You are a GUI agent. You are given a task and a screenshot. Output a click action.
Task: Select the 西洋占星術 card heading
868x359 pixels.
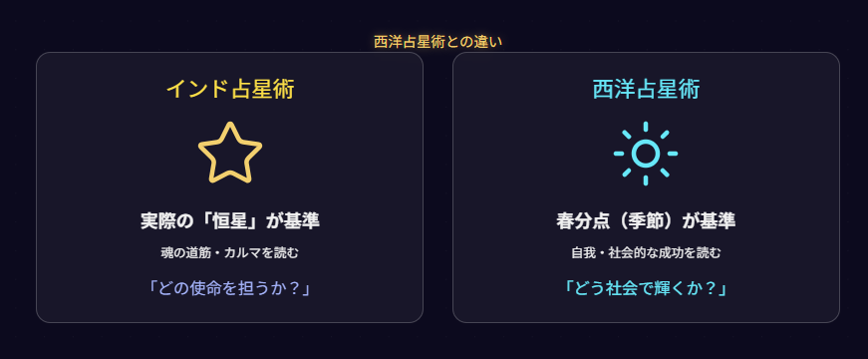pos(646,89)
